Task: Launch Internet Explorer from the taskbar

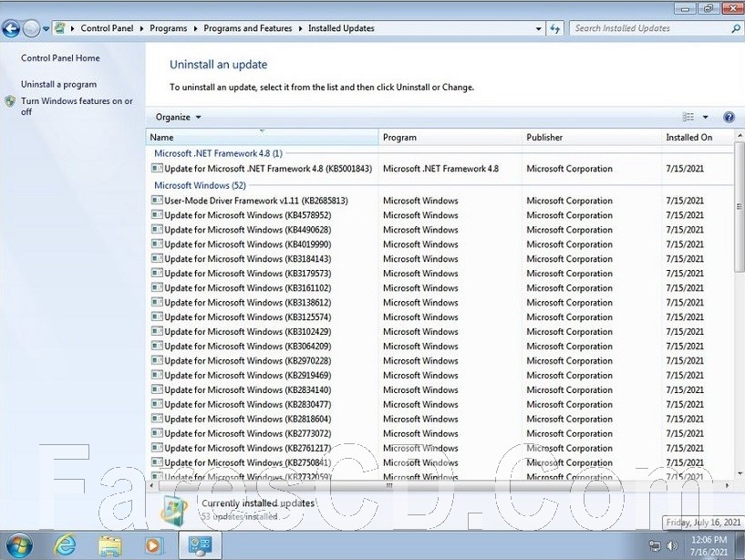Action: click(x=65, y=545)
